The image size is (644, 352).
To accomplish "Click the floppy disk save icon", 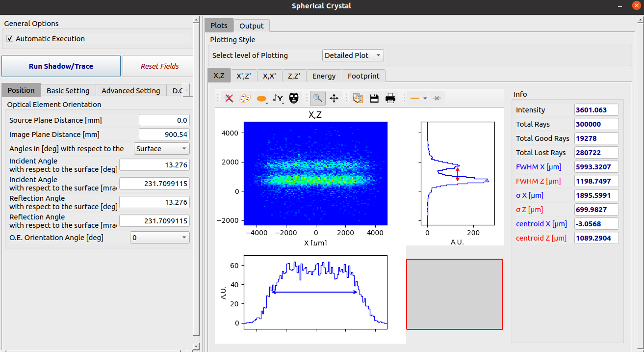I will click(374, 98).
